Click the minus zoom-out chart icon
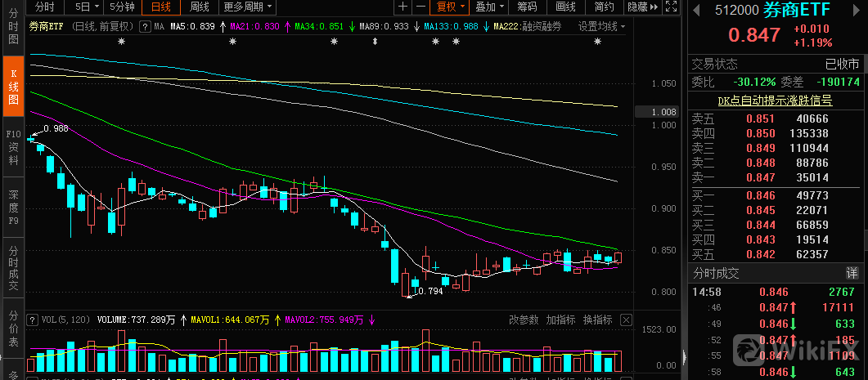The height and width of the screenshot is (380, 868). (x=421, y=7)
